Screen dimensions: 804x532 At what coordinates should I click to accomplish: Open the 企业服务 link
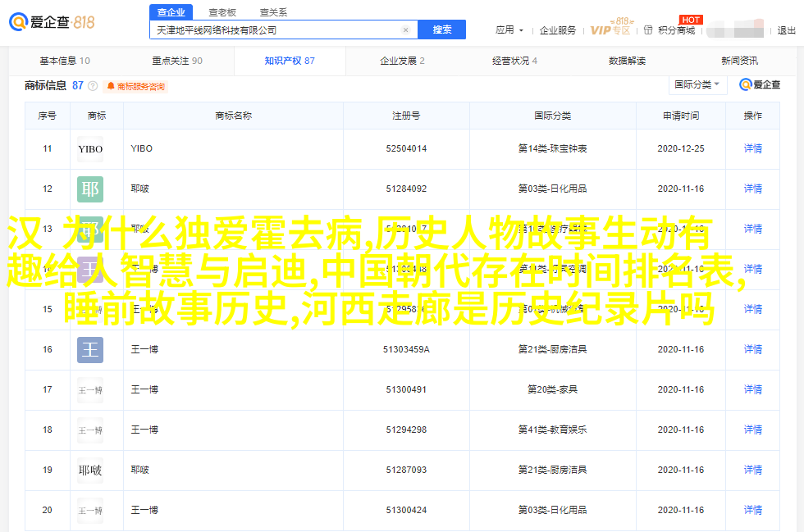pos(557,30)
